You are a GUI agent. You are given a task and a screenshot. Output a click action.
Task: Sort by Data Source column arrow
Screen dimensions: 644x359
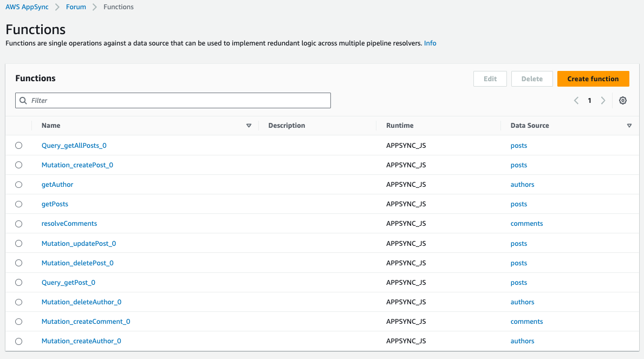[629, 126]
